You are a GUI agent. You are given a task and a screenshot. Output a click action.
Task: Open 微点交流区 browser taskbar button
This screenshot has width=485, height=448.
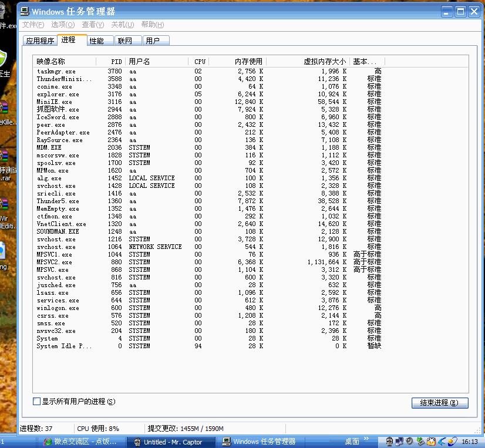[82, 442]
